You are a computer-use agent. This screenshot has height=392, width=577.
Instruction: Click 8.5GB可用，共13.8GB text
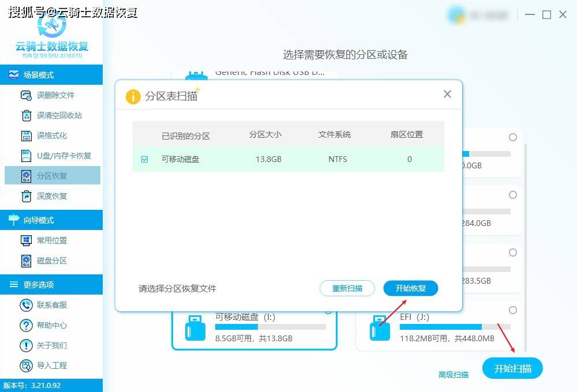tap(254, 338)
